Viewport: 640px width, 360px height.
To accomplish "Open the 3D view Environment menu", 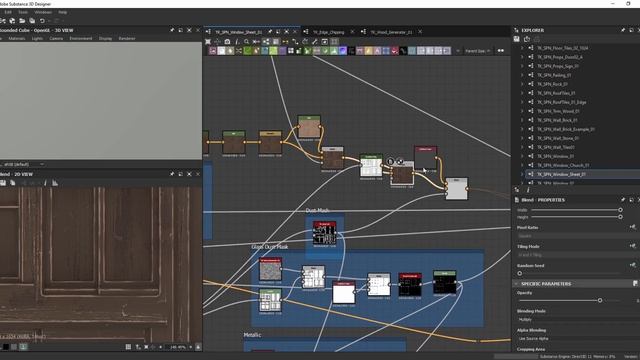I will (81, 38).
